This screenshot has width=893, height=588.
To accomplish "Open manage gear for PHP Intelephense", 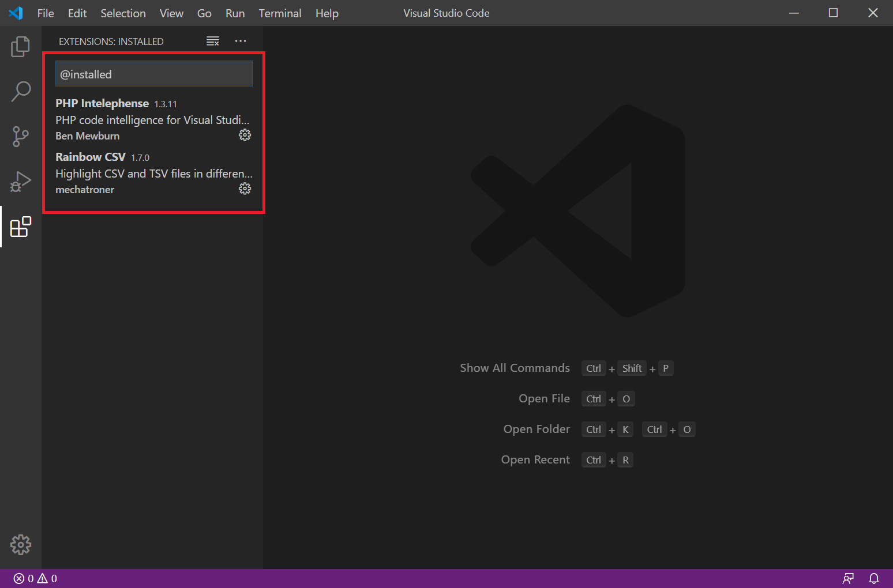I will [245, 135].
